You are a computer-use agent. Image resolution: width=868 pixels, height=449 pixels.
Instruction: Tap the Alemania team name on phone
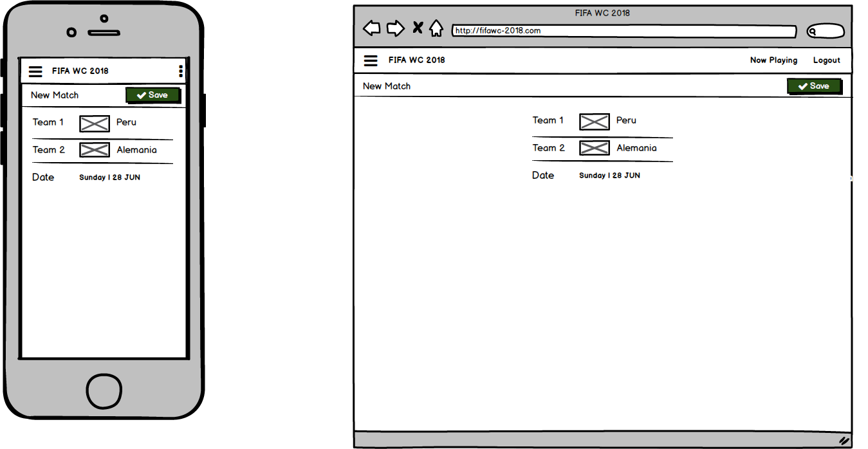pyautogui.click(x=136, y=150)
